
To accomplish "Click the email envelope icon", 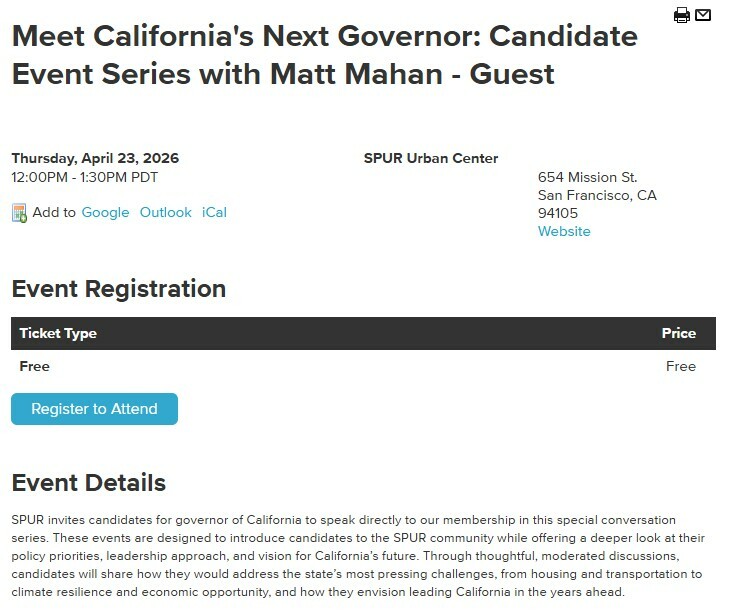I will pos(703,15).
